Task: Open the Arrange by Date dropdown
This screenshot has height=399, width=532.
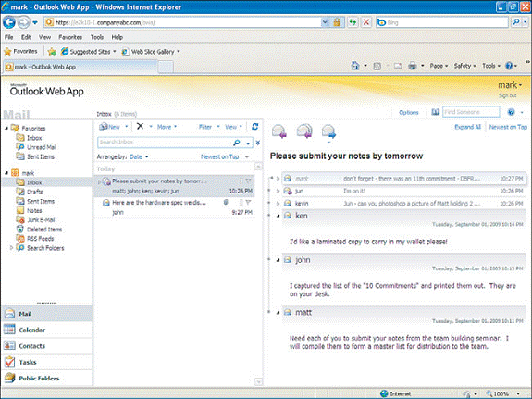Action: tap(139, 156)
